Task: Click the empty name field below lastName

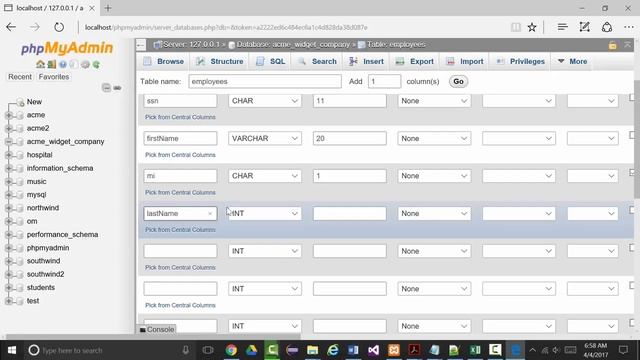Action: (x=180, y=251)
